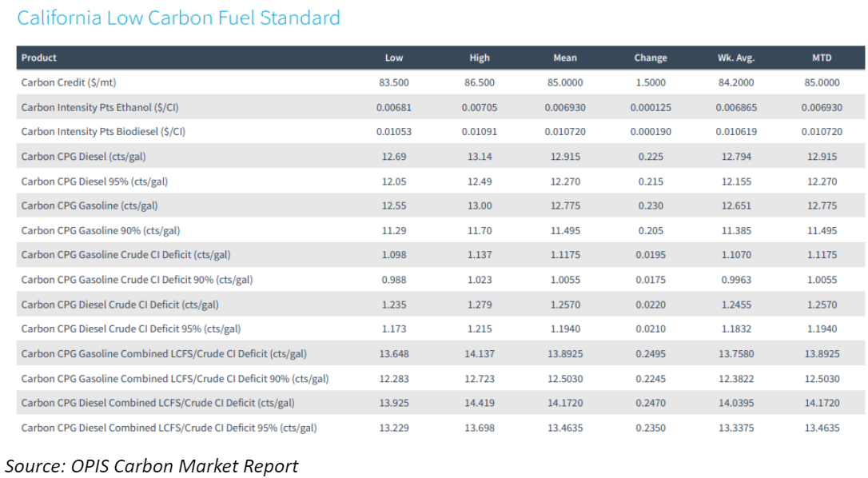
Task: Click the Carbon CPG Diesel (cts/gal) label
Action: point(84,157)
